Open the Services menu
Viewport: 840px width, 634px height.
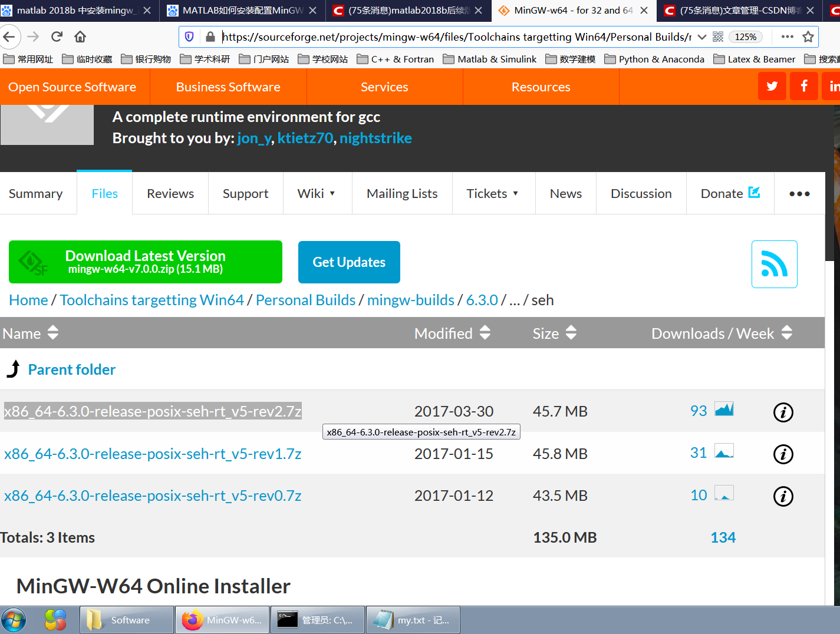384,87
